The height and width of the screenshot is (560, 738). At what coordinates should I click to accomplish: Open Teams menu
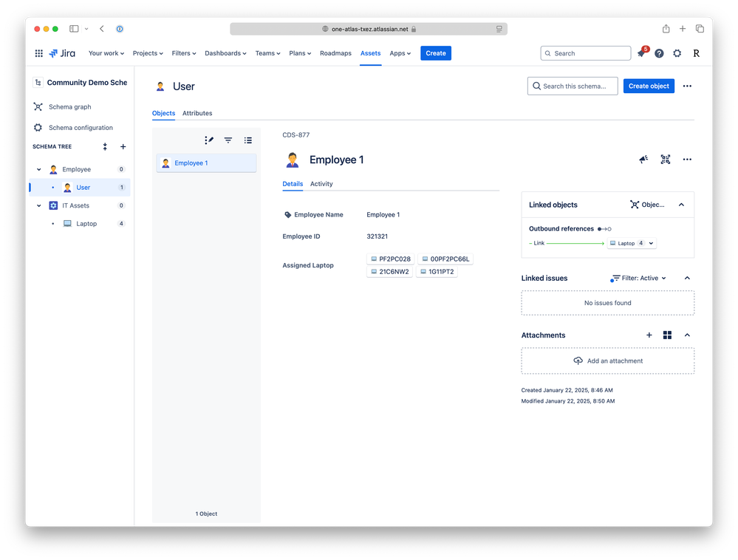pyautogui.click(x=268, y=53)
